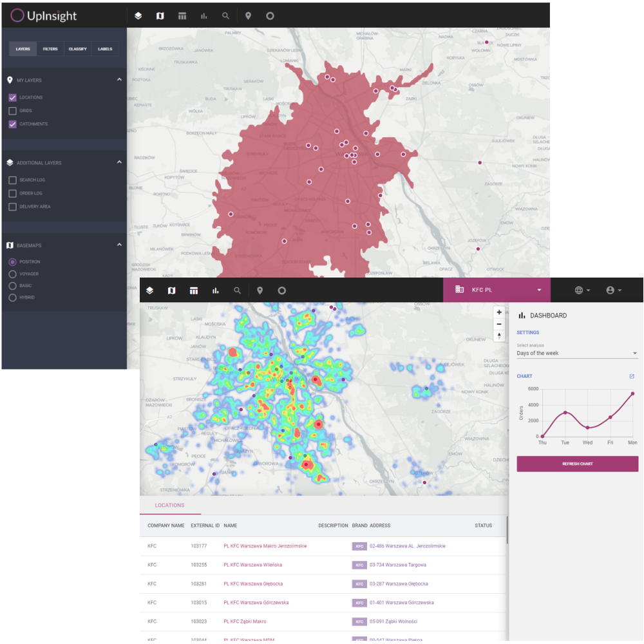Open layers icon in UpInsight top toolbar

[138, 15]
